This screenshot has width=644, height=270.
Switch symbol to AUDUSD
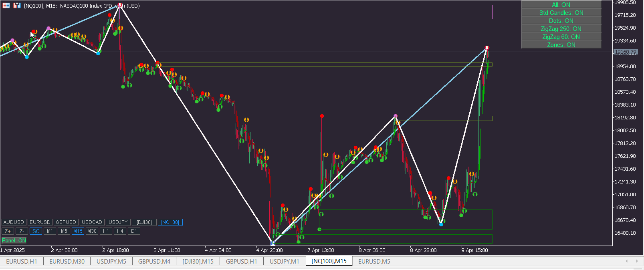pyautogui.click(x=14, y=222)
